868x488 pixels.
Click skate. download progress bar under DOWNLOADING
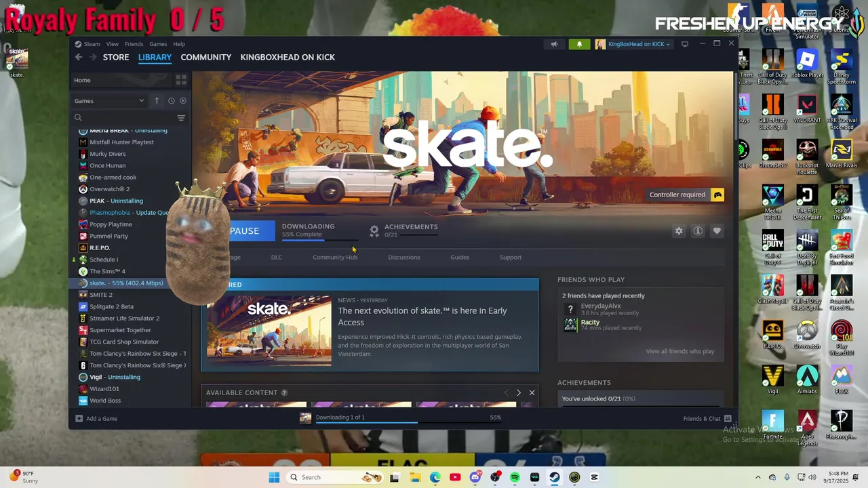click(320, 240)
